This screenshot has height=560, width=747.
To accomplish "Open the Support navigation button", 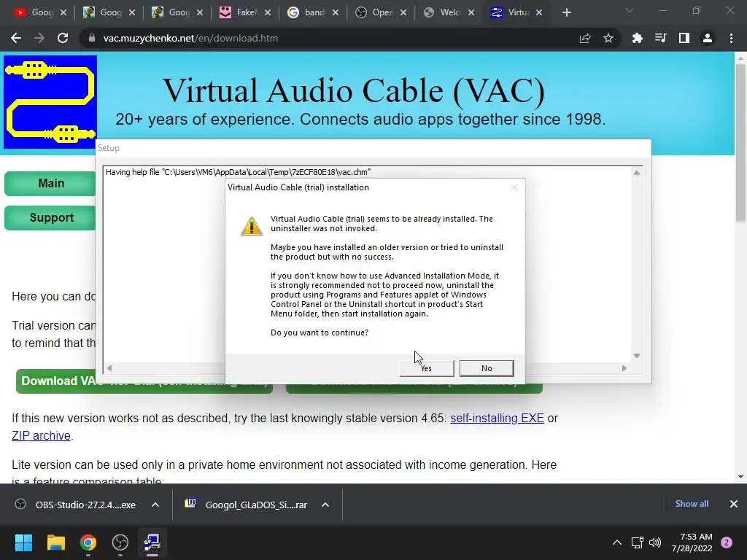I will click(x=50, y=217).
